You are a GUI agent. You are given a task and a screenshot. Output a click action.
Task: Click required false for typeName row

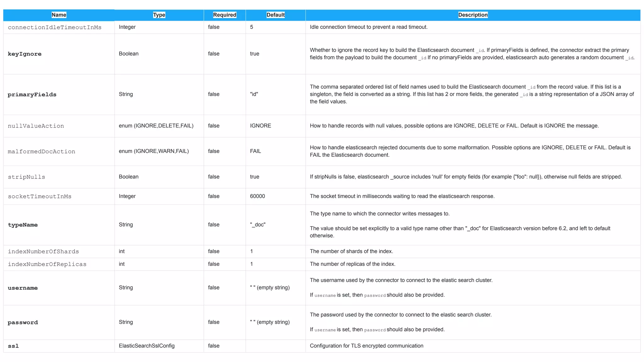[214, 225]
